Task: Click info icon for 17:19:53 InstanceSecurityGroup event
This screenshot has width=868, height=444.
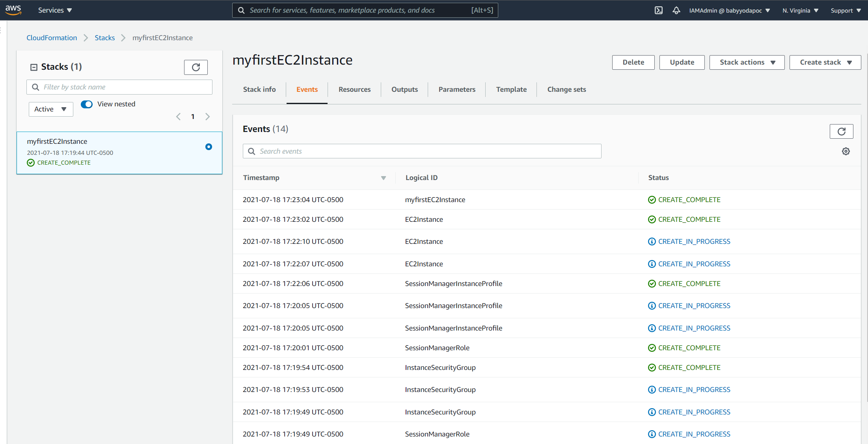Action: pos(652,390)
